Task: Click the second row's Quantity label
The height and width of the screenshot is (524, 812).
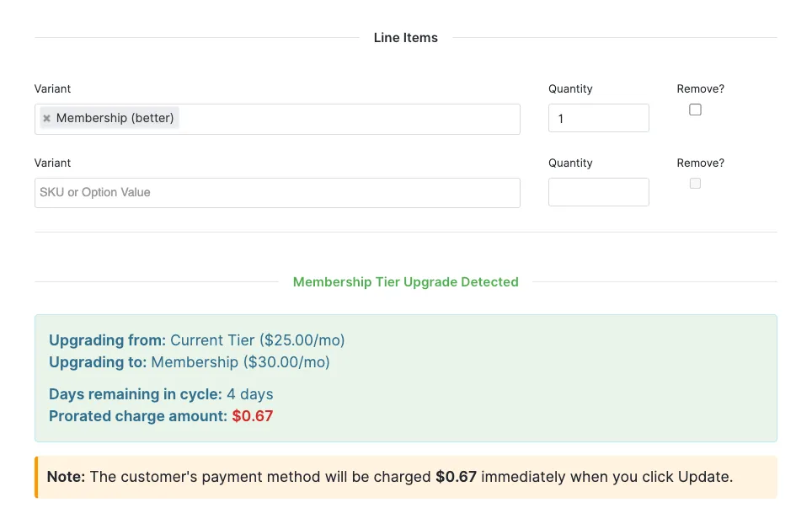Action: coord(570,163)
